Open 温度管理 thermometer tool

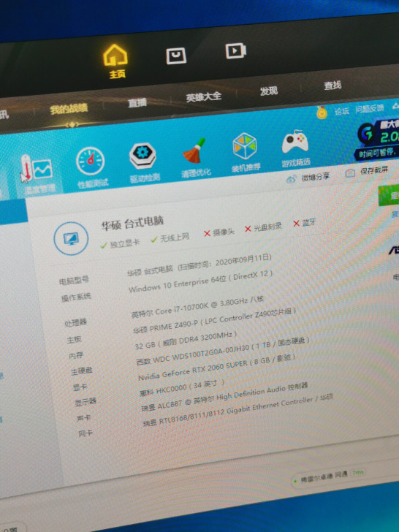[37, 175]
